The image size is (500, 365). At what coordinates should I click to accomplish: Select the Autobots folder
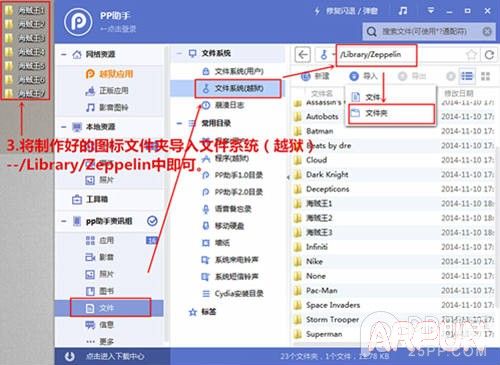click(x=316, y=116)
